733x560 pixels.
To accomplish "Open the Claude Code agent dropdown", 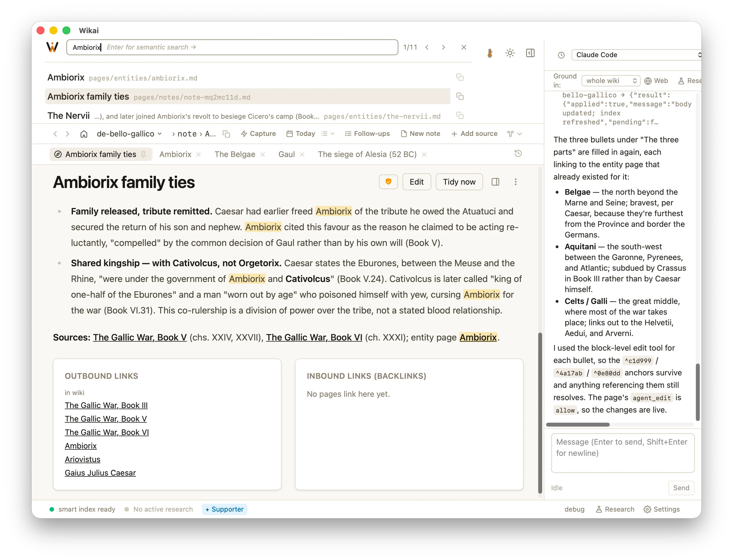I will [636, 55].
